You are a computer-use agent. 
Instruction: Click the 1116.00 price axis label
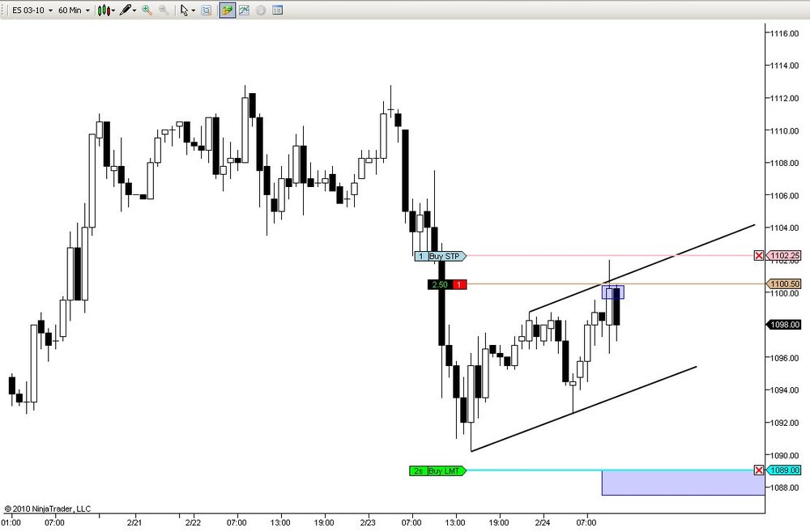[x=784, y=33]
